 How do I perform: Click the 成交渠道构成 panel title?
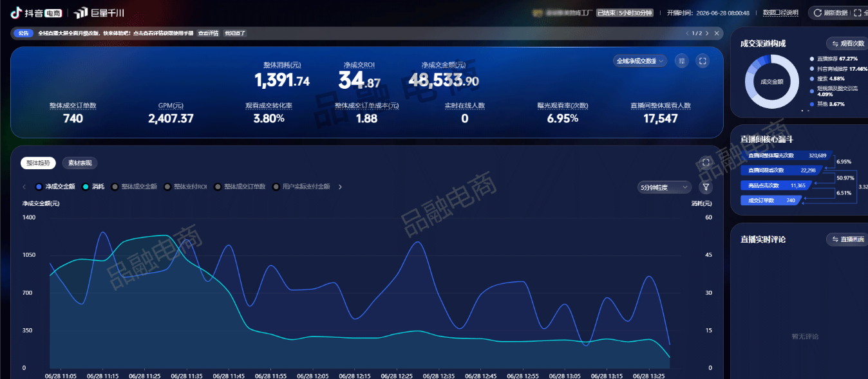coord(763,44)
